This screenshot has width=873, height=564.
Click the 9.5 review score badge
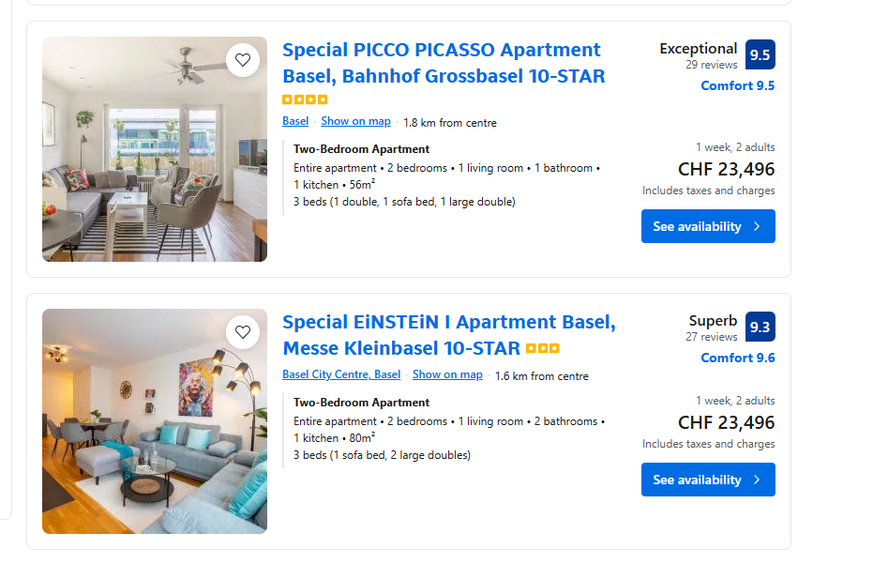(760, 55)
